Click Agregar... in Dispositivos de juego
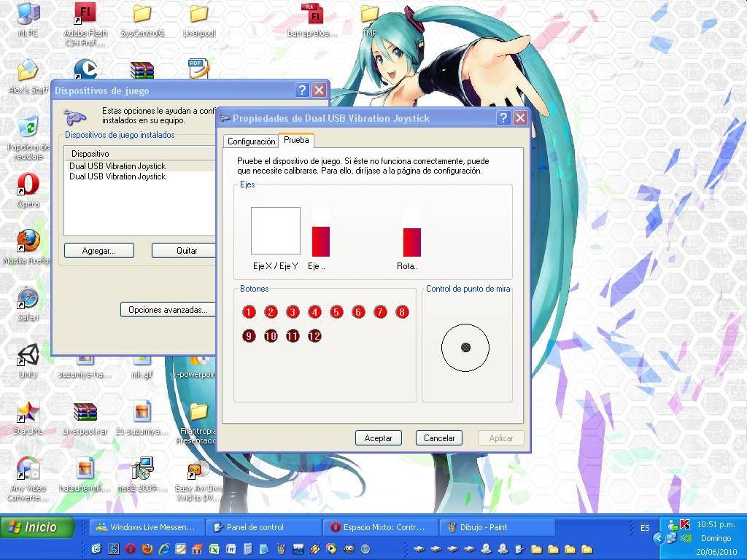The height and width of the screenshot is (560, 747). 99,251
